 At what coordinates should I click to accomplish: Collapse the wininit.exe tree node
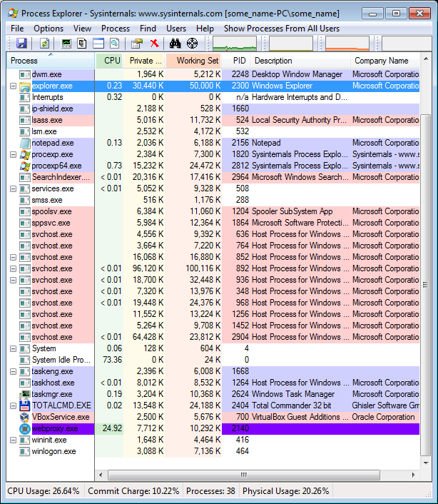[13, 440]
